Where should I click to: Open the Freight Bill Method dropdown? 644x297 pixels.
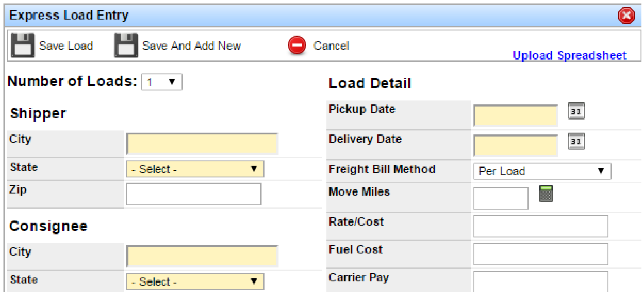(x=542, y=171)
